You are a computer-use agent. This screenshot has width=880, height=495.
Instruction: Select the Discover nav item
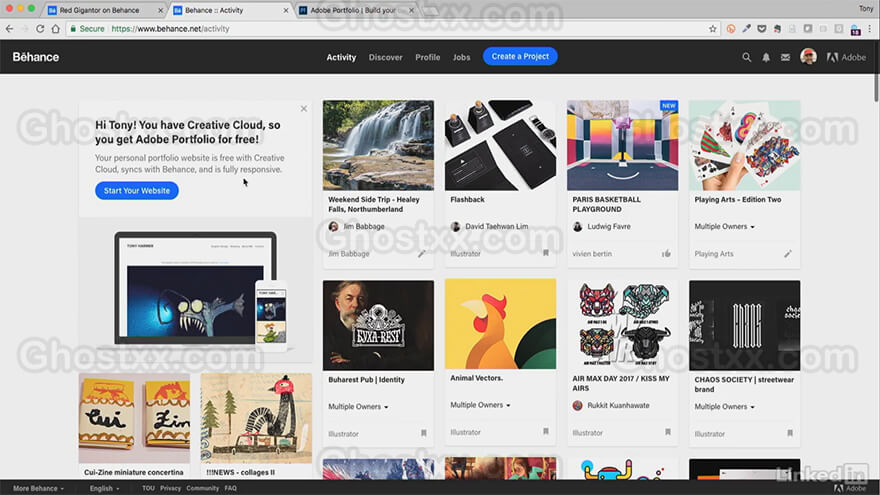[386, 57]
